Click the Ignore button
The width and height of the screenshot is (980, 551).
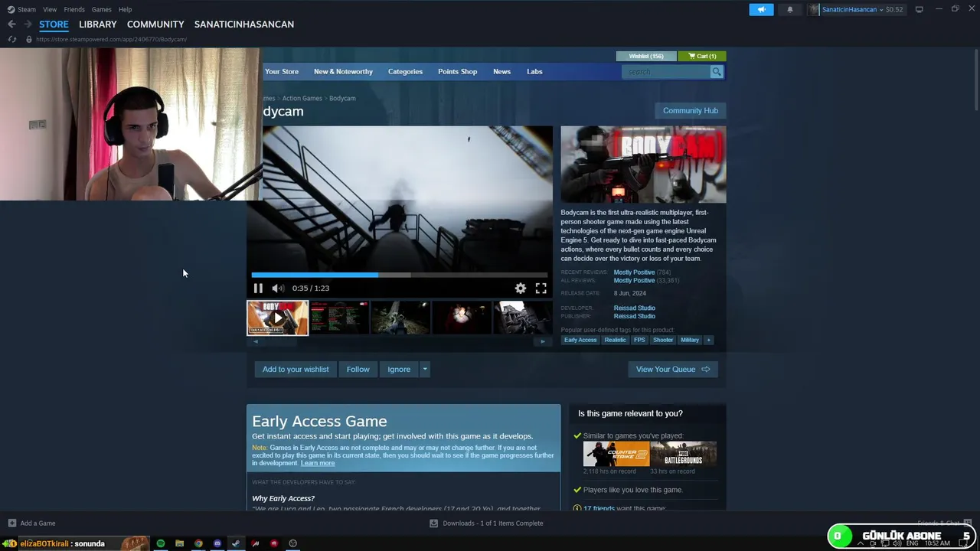tap(399, 370)
